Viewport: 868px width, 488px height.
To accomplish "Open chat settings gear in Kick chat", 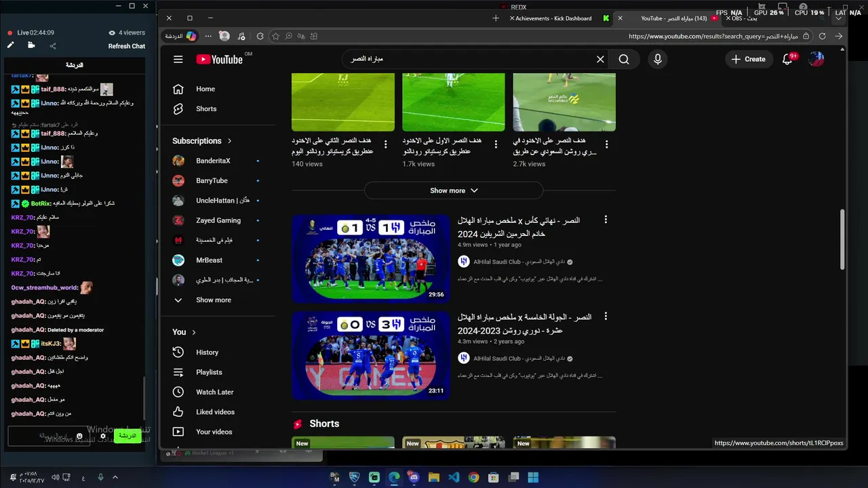I will tap(103, 436).
